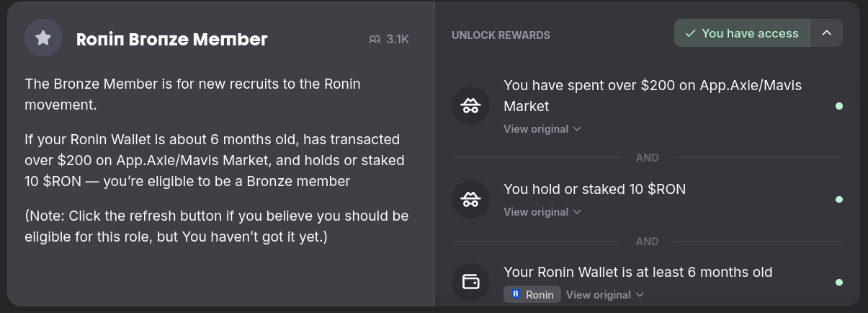Click the members count icon showing 3.1K
Viewport: 868px width, 313px height.
pos(375,40)
